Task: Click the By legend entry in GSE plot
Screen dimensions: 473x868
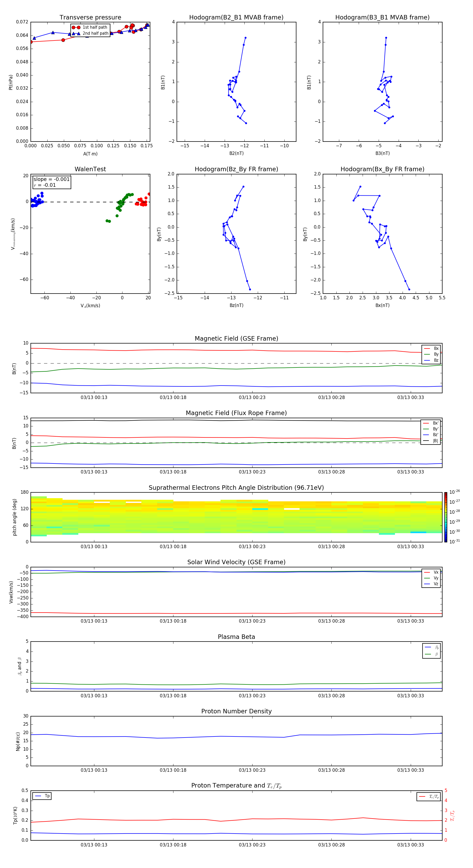Action: pos(431,355)
